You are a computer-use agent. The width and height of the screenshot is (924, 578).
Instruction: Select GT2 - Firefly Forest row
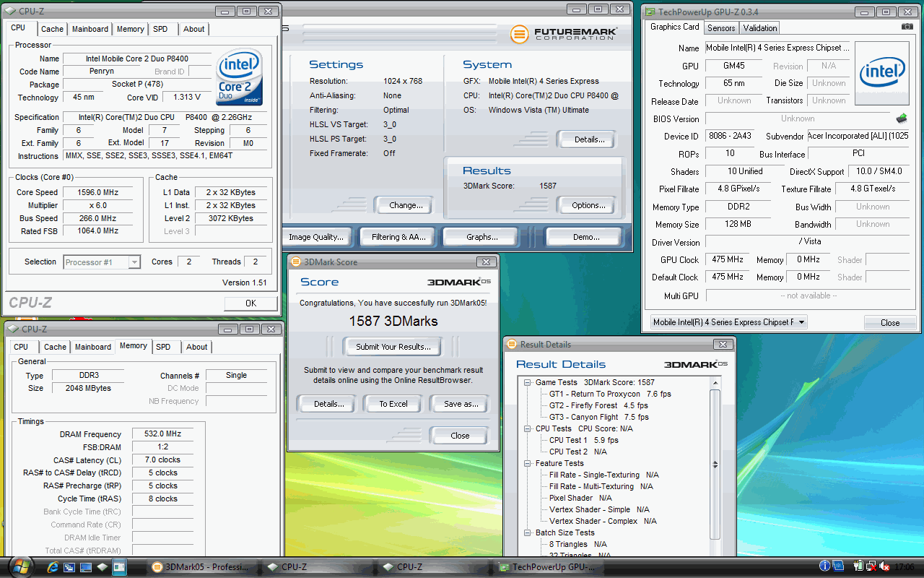[598, 406]
